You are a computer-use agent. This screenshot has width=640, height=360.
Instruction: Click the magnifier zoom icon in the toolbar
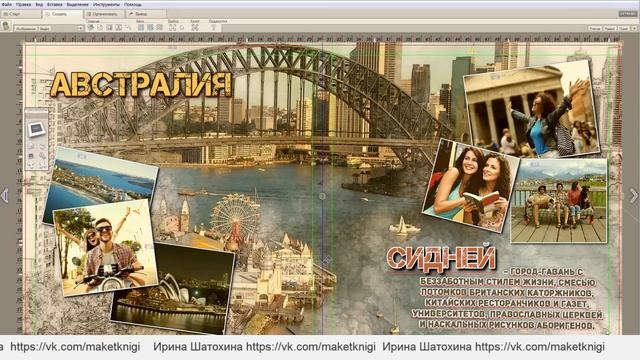182,28
